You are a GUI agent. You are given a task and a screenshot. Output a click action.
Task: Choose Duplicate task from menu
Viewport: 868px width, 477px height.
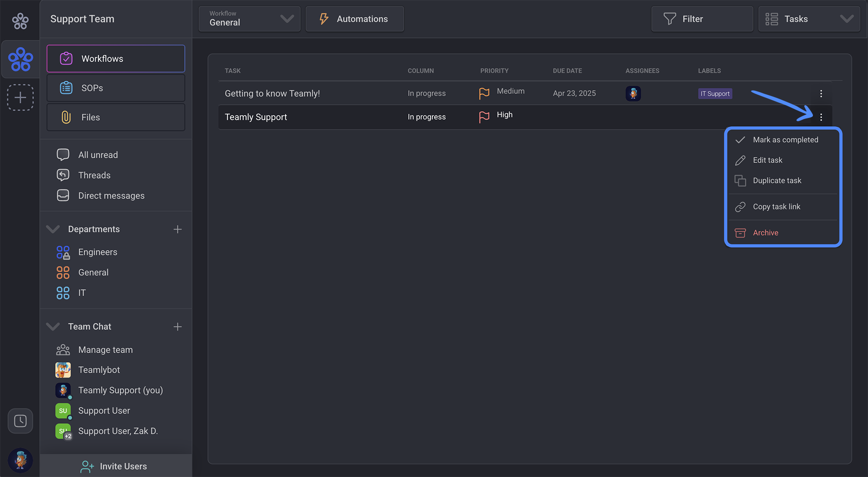pos(783,181)
